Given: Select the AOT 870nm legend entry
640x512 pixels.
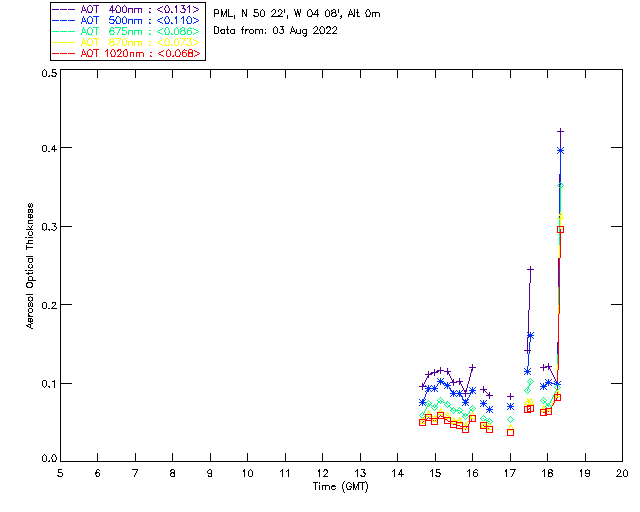Looking at the screenshot, I should pos(127,42).
